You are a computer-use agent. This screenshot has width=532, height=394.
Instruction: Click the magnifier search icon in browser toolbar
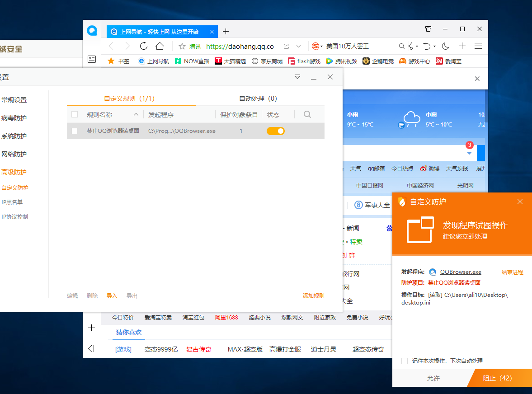401,46
